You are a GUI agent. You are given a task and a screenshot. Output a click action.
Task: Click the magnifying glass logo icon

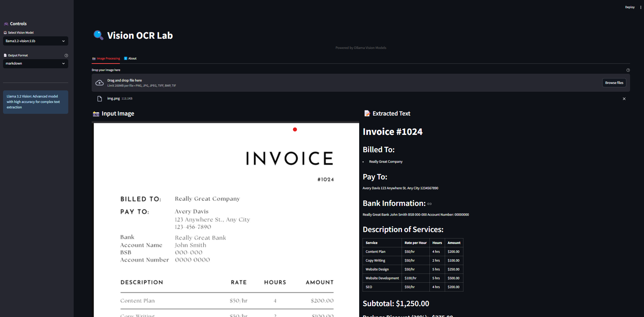pyautogui.click(x=98, y=35)
